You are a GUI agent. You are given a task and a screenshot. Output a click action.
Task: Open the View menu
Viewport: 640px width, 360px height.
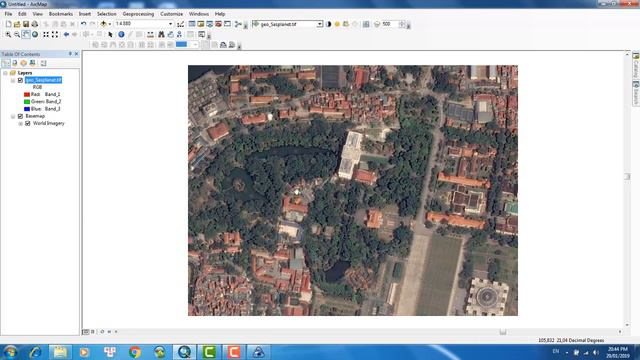[38, 14]
